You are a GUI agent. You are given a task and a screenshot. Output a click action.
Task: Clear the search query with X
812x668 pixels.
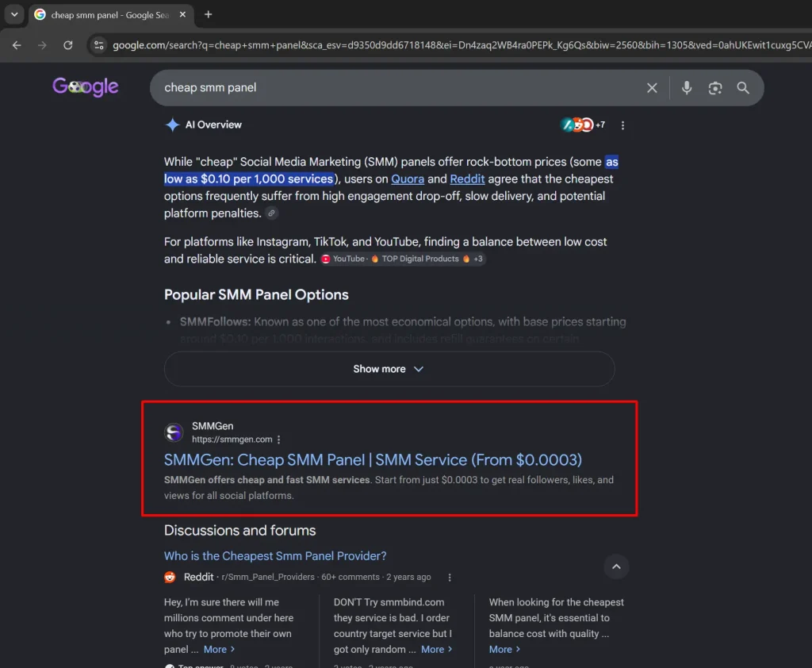pyautogui.click(x=652, y=87)
